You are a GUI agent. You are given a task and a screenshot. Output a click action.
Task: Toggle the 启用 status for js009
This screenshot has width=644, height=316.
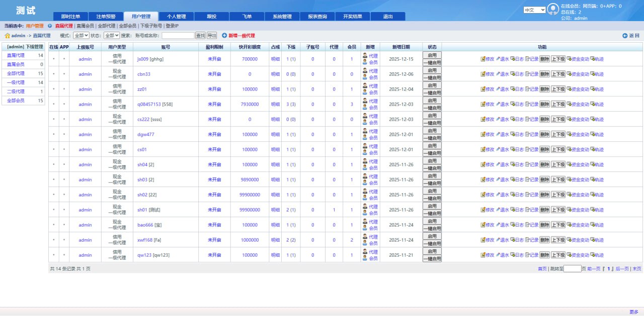point(432,55)
